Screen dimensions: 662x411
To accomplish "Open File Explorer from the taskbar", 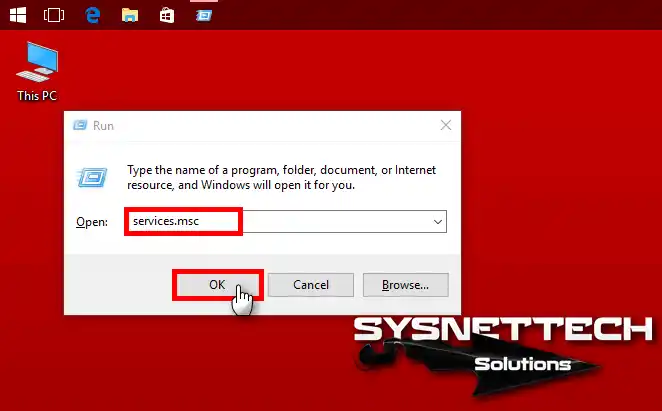I will click(129, 15).
